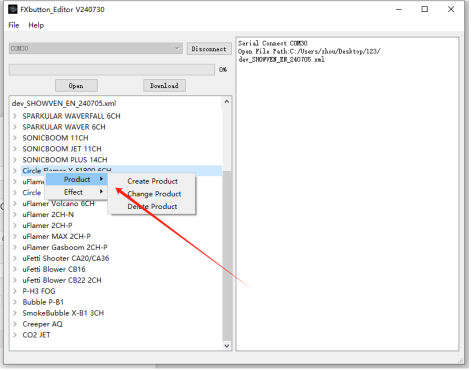The height and width of the screenshot is (370, 471).
Task: Click the FXbutton_Editor title bar app icon
Action: point(13,9)
